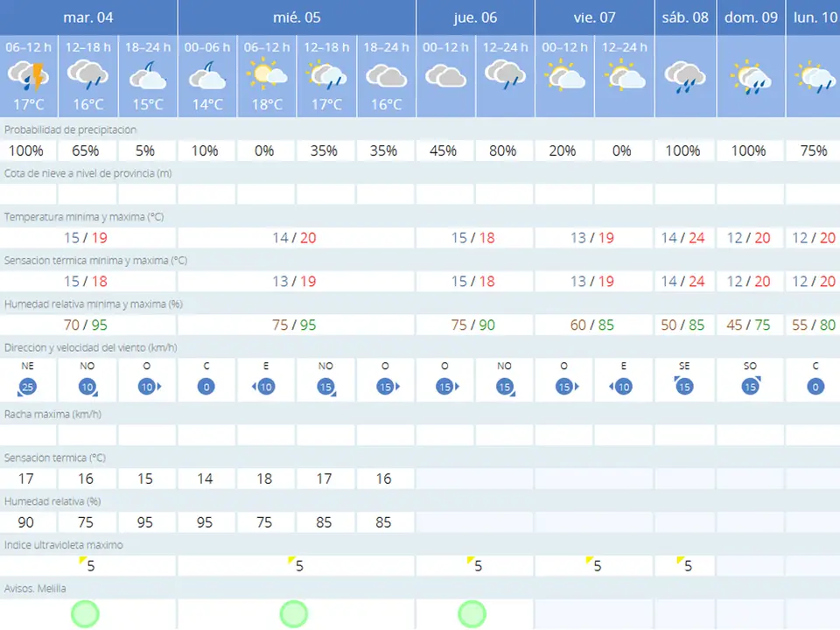Click the east wind 10 icon for mié. 05 06–12 h

[262, 387]
